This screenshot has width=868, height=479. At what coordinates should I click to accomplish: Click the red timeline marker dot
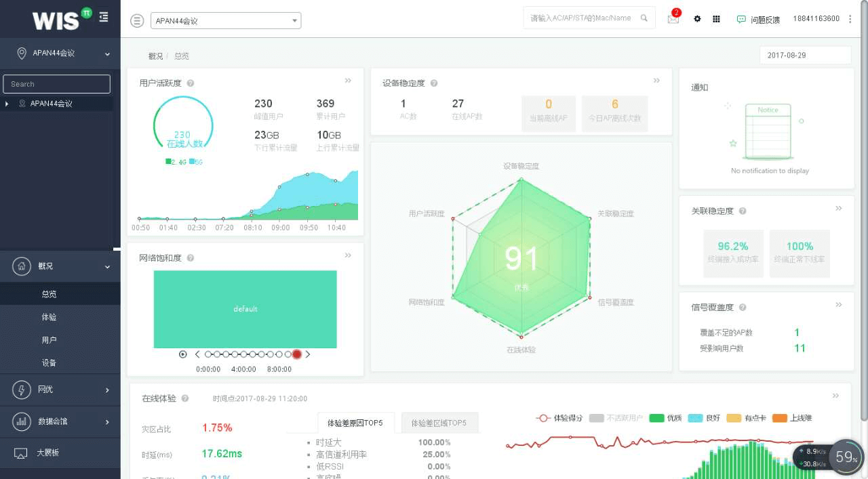[297, 354]
